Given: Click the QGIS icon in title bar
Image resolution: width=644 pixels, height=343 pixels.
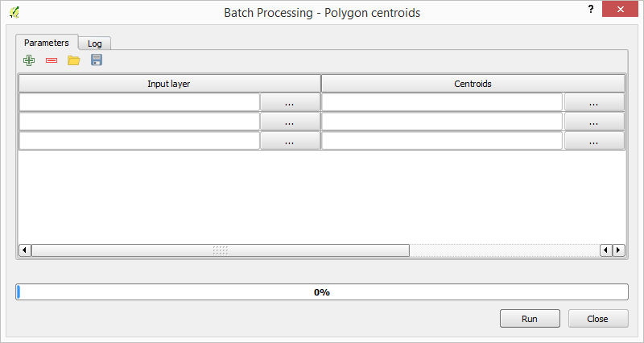Looking at the screenshot, I should (14, 13).
